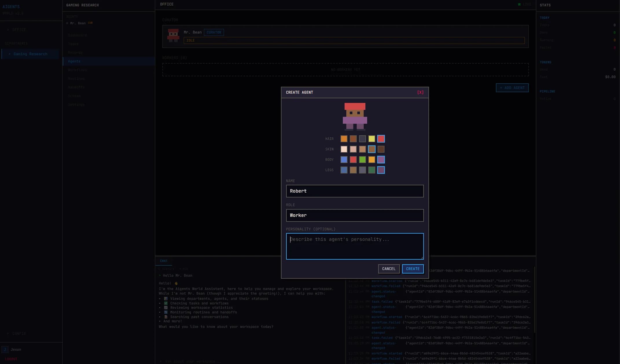Click the Mr. Bean pixel avatar

pyautogui.click(x=173, y=36)
